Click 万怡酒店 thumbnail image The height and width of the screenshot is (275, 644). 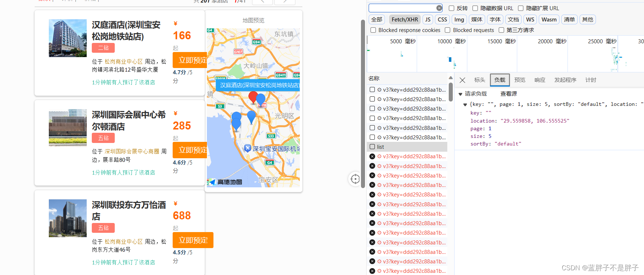click(x=68, y=218)
